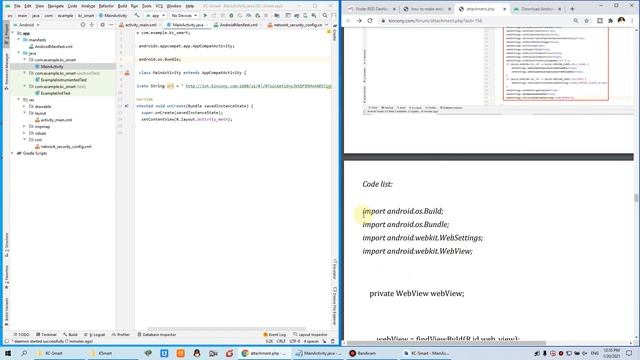Expand the 'drawable' folder
640x360 pixels.
(24, 107)
